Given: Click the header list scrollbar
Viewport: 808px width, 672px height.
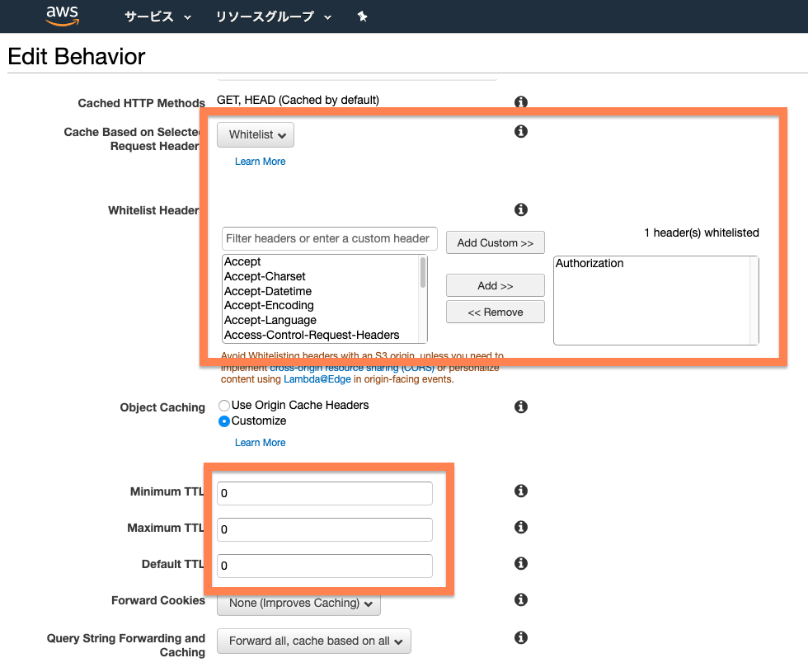Looking at the screenshot, I should coord(423,273).
